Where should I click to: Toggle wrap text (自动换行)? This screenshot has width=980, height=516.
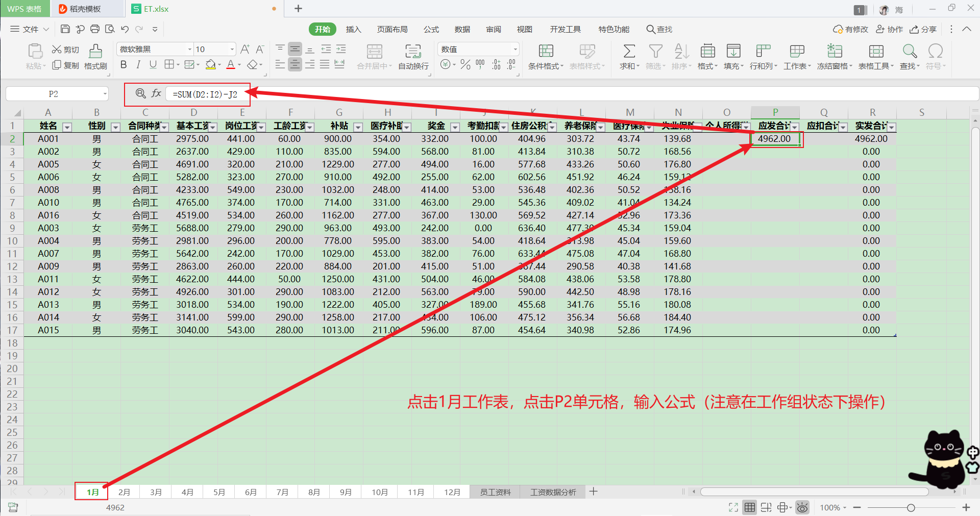[413, 56]
